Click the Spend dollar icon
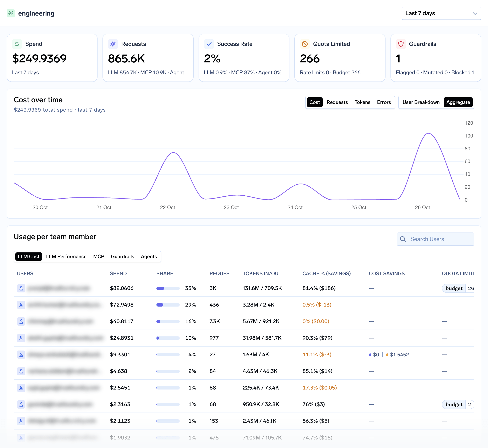Viewport: 488px width, 448px height. (x=17, y=44)
